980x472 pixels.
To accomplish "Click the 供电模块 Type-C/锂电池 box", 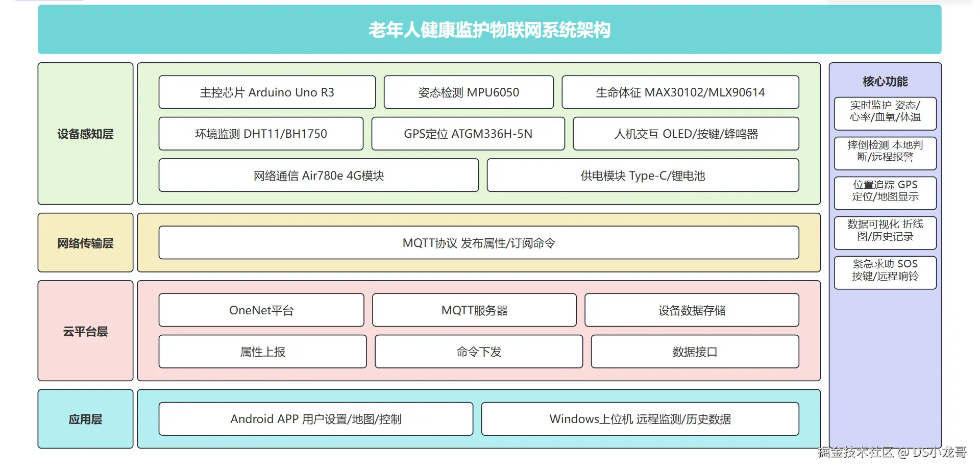I will coord(643,176).
